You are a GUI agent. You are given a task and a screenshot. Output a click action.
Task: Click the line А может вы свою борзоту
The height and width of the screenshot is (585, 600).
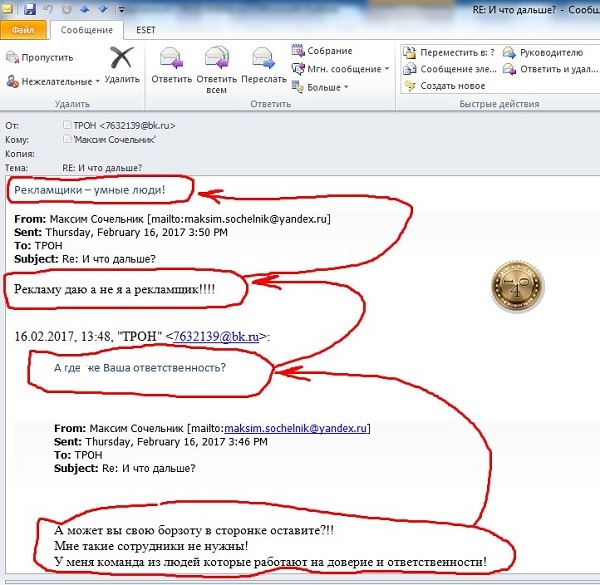[194, 530]
